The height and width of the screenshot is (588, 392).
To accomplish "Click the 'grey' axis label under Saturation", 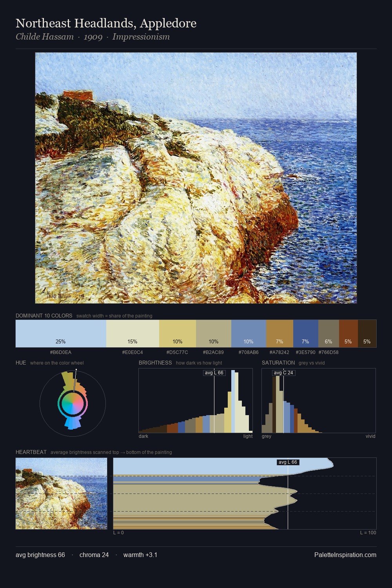I will (267, 436).
